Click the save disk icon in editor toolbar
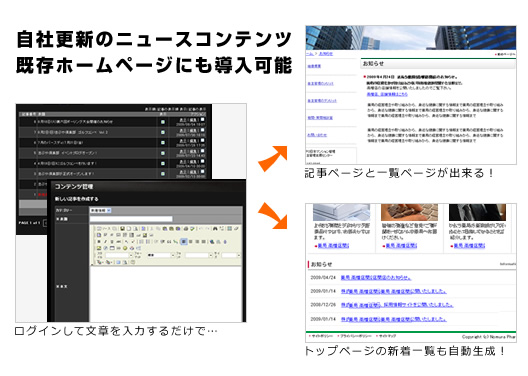The image size is (528, 376). (122, 229)
